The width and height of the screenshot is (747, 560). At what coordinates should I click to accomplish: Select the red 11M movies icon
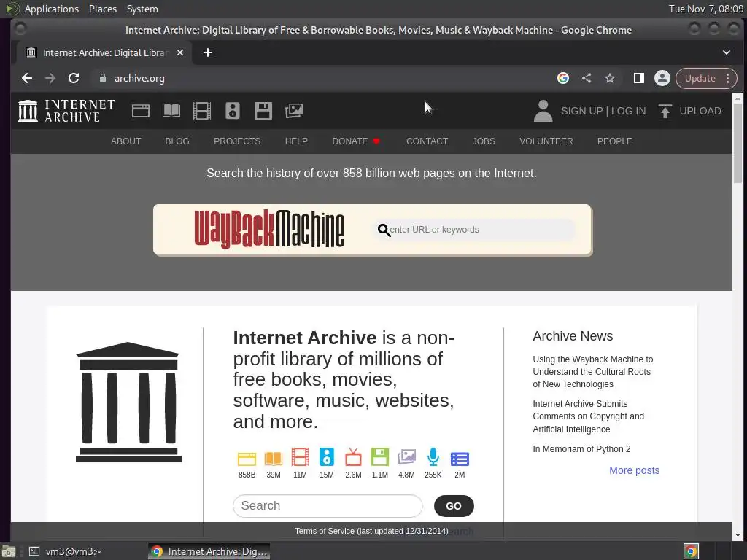(300, 457)
